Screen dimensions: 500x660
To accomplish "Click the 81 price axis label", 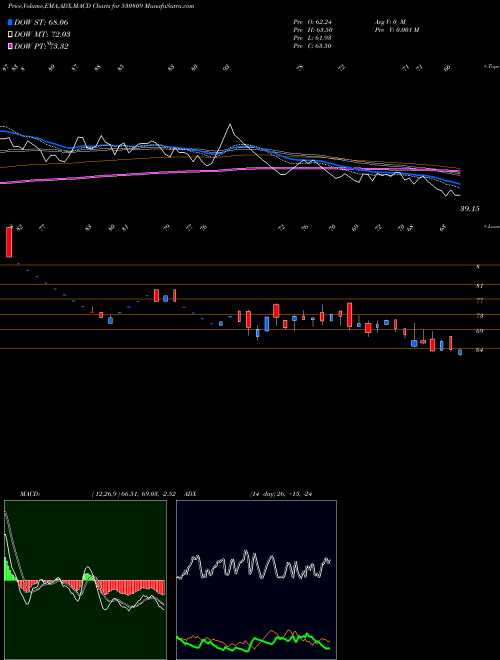I will point(479,286).
